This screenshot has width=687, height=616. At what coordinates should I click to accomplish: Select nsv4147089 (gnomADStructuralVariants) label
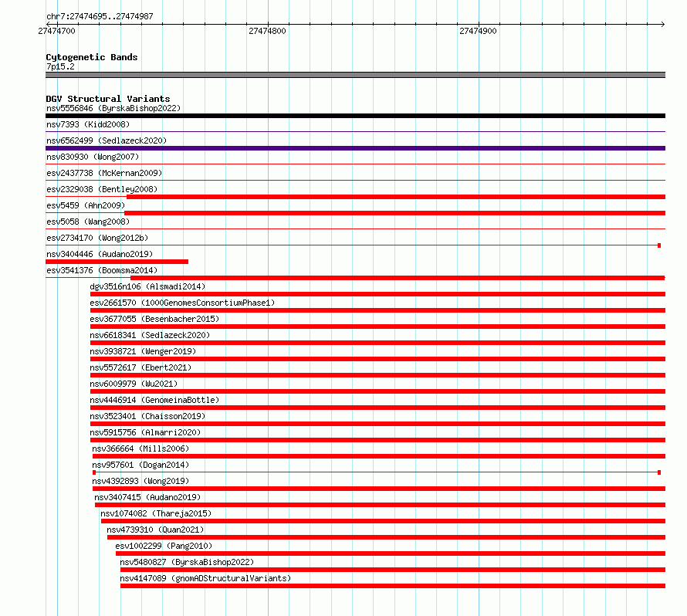point(205,578)
